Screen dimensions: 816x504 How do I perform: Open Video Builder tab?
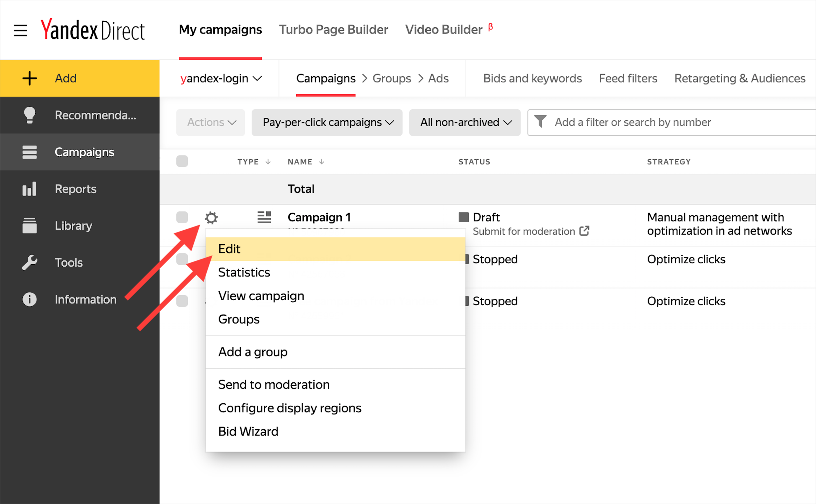[444, 30]
